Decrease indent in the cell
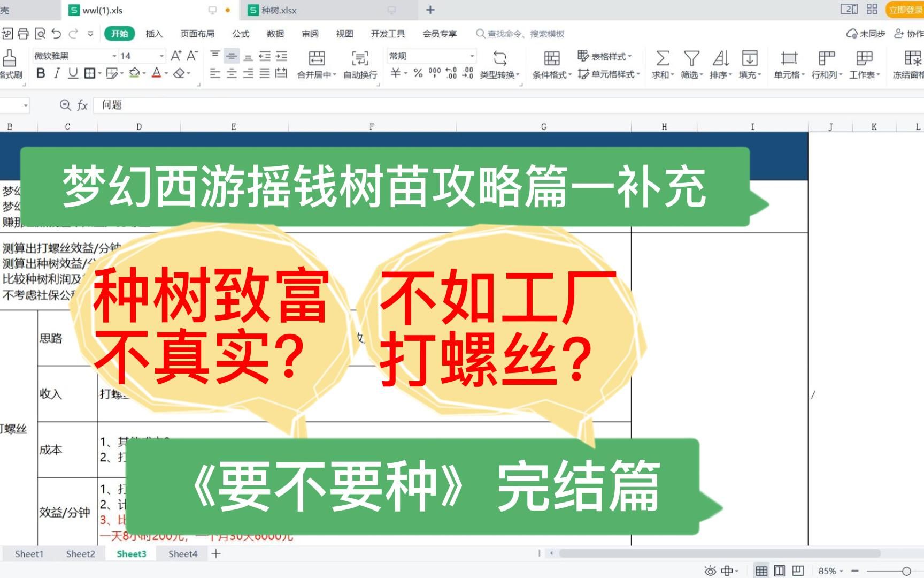Image resolution: width=924 pixels, height=578 pixels. click(x=265, y=55)
